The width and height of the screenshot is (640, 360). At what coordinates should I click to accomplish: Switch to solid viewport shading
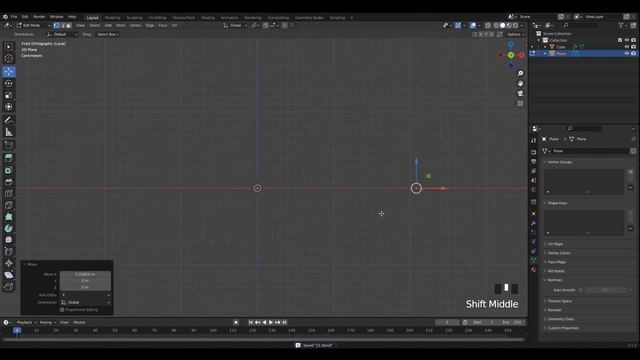point(502,25)
